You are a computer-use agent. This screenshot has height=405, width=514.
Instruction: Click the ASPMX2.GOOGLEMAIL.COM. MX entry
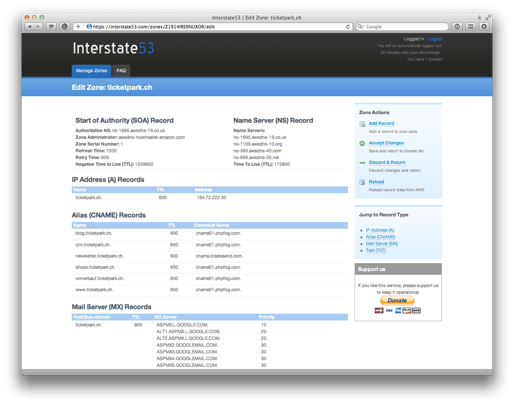187,345
